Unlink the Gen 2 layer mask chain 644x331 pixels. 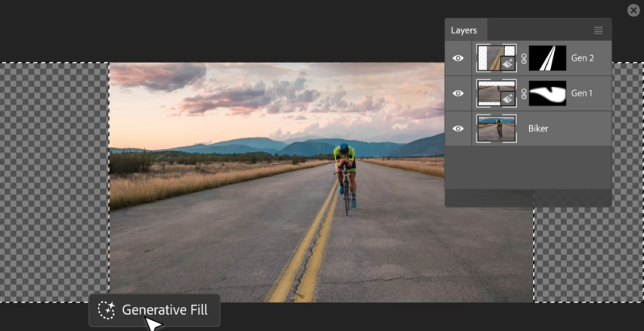(x=523, y=58)
